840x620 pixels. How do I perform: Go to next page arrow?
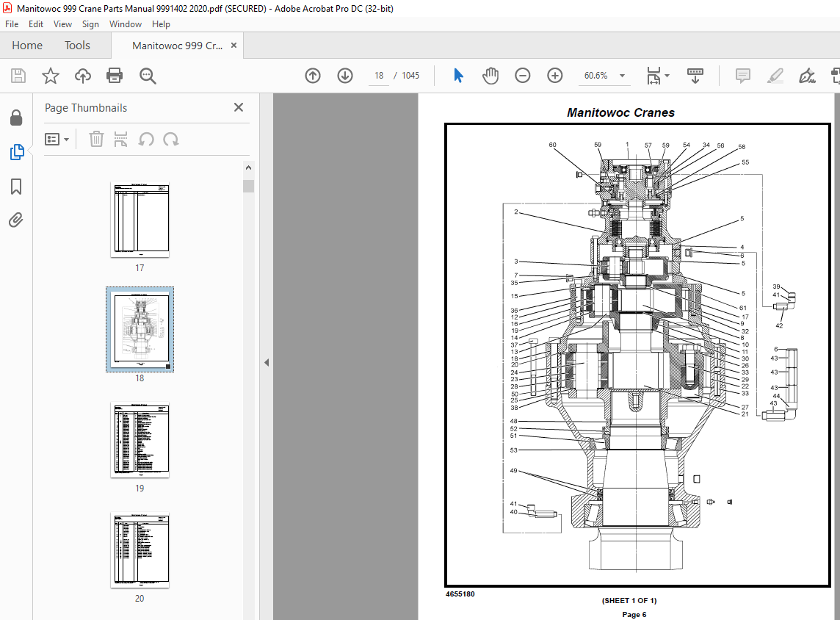[x=345, y=76]
